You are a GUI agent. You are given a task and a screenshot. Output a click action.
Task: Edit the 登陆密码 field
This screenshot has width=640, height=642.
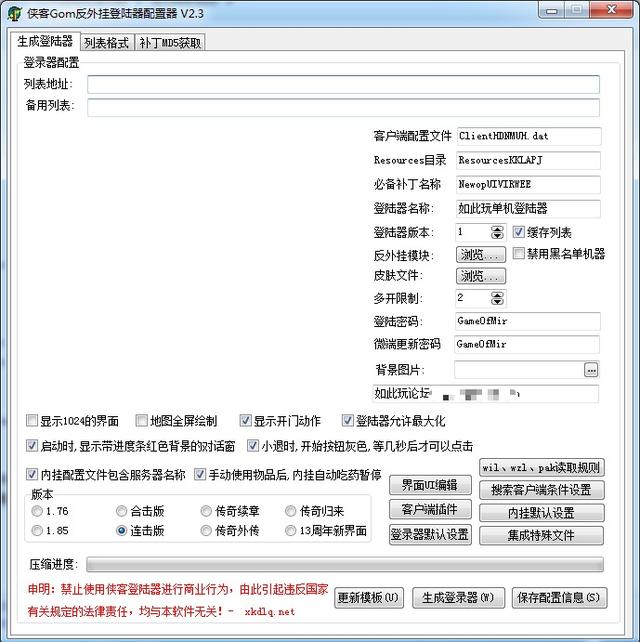pyautogui.click(x=527, y=321)
